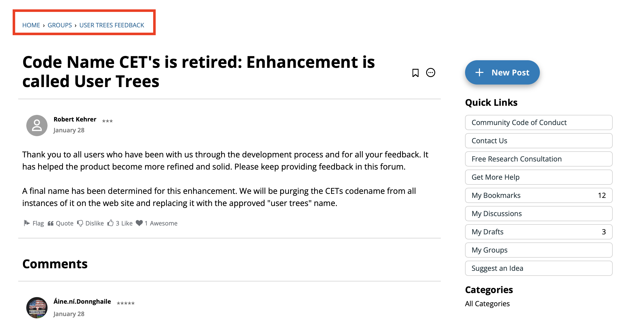
Task: Click Robert Kehrer's three-star rating
Action: click(x=108, y=121)
